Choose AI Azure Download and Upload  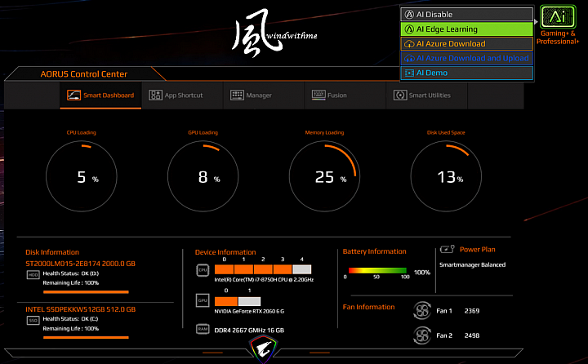point(467,59)
